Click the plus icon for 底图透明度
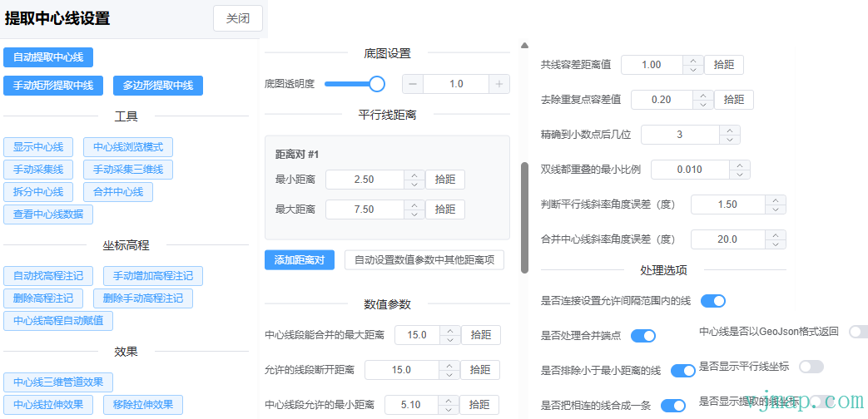 (x=498, y=84)
